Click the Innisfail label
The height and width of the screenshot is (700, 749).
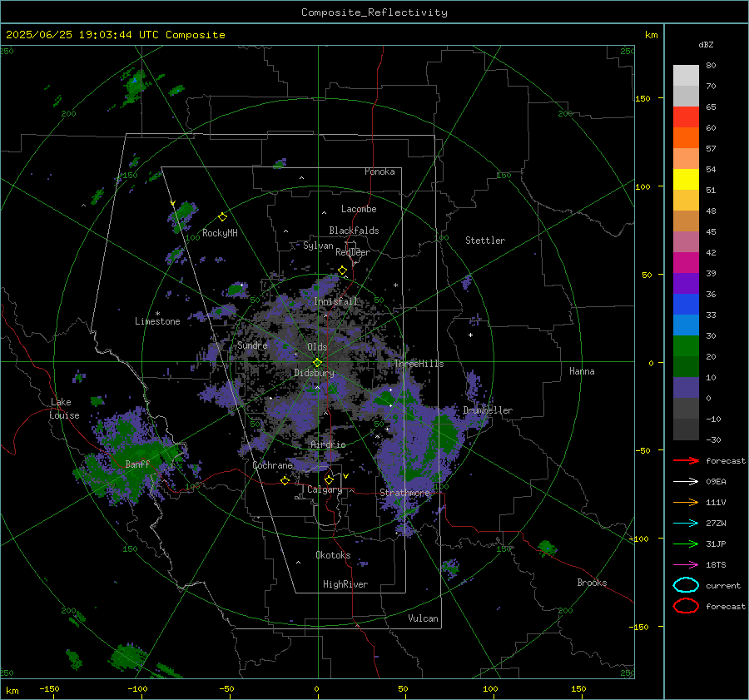(335, 301)
